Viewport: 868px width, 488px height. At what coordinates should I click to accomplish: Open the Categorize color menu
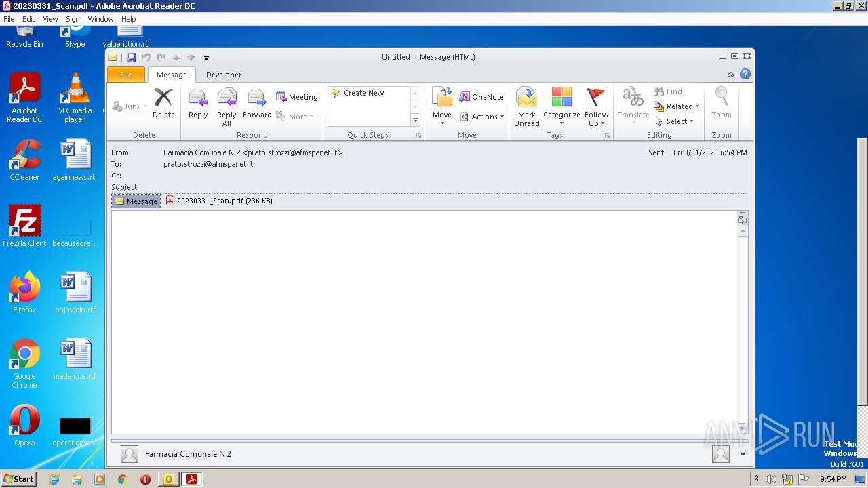tap(561, 106)
